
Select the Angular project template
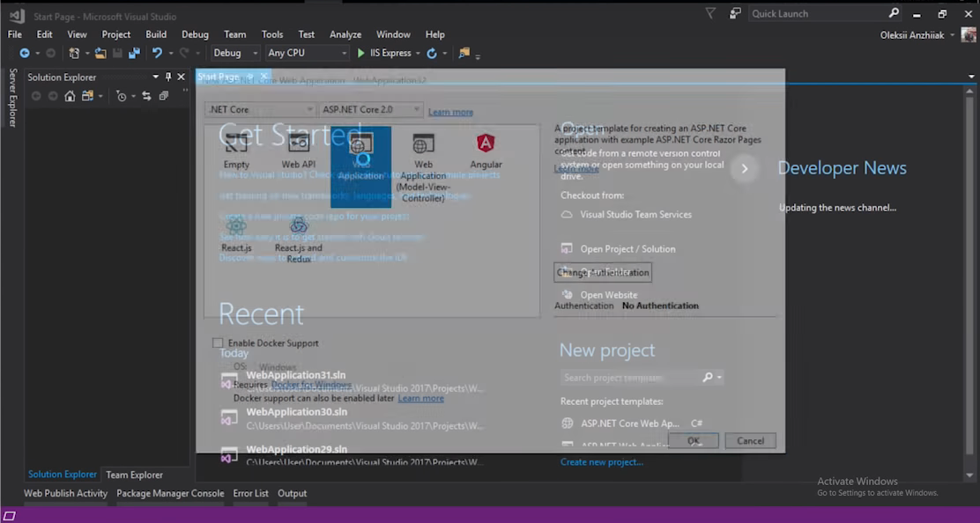pos(486,151)
